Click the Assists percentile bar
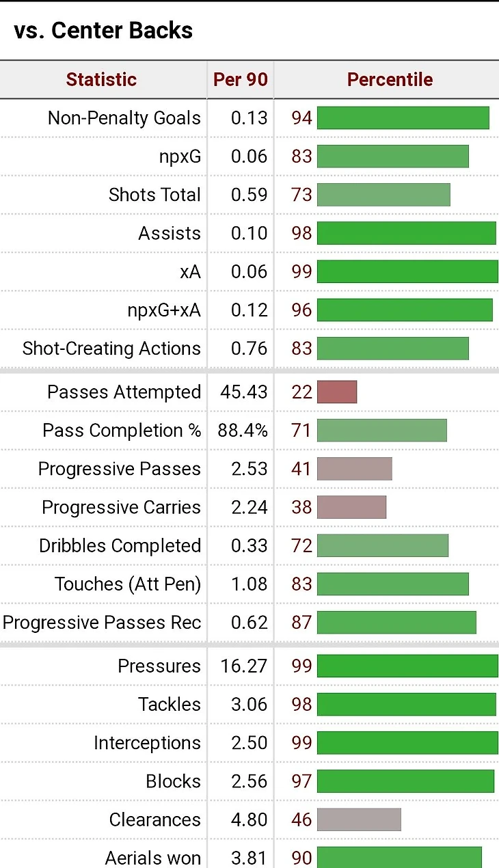Viewport: 499px width, 868px height. pos(407,233)
